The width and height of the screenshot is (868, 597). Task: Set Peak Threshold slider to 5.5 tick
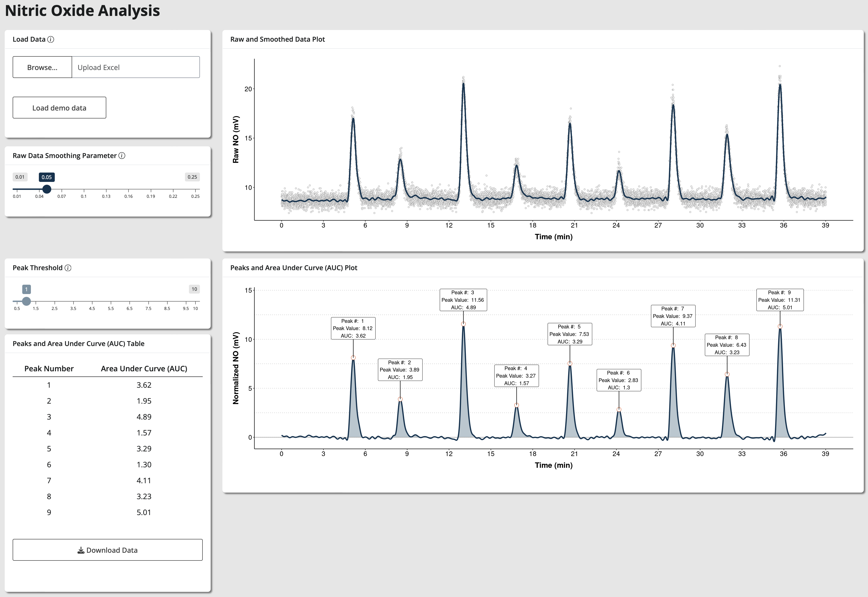click(x=111, y=302)
